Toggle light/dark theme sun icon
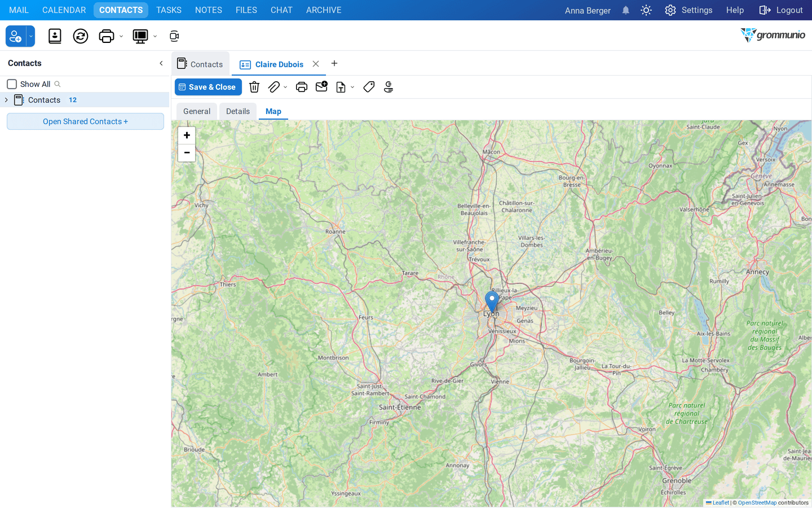 click(646, 10)
